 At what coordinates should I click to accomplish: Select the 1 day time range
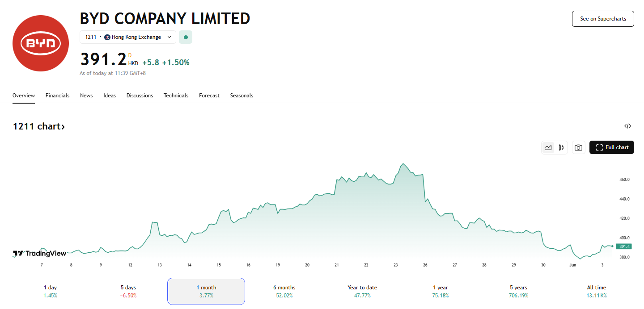50,291
